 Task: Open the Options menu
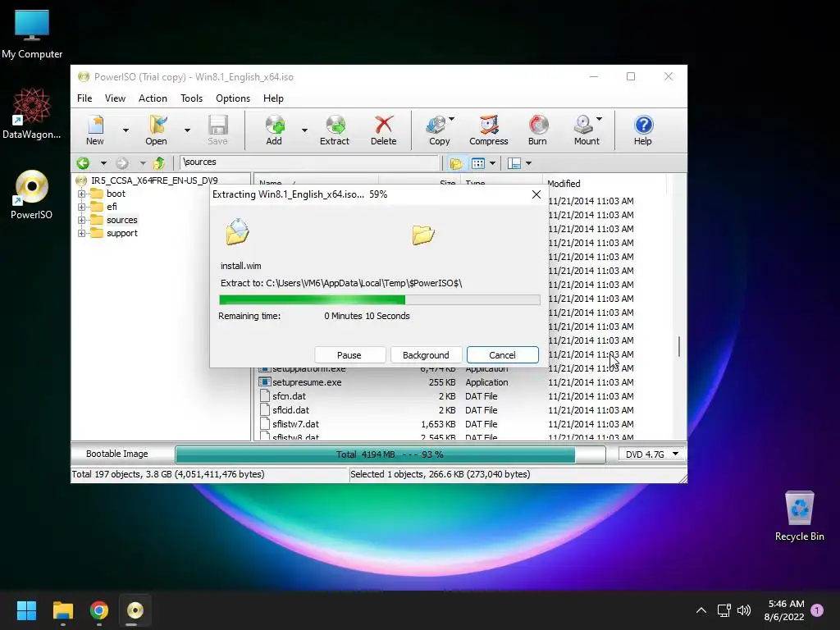(x=233, y=98)
